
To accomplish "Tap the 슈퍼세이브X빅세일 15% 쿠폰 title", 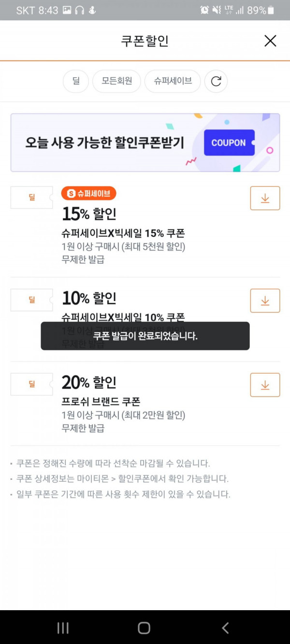I will [x=123, y=233].
